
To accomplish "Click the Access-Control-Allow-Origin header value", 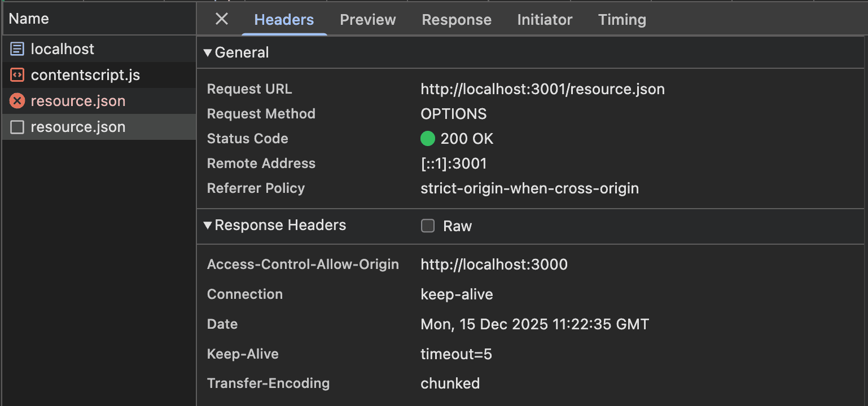I will pos(494,264).
